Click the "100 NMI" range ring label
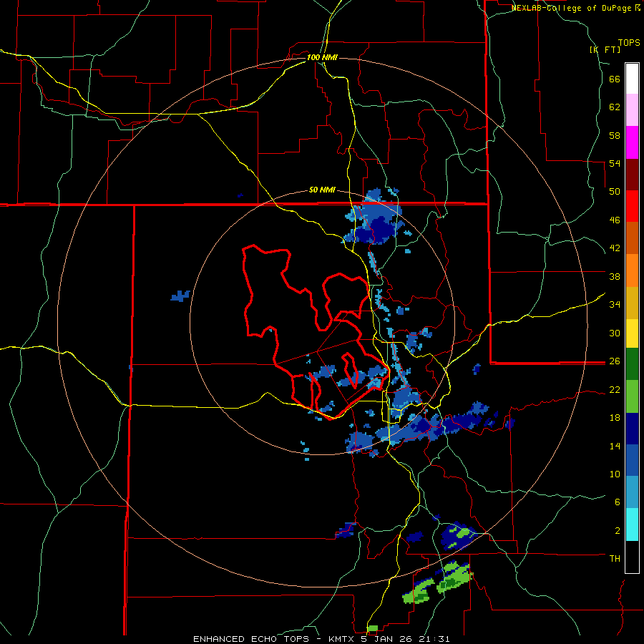The height and width of the screenshot is (644, 644). pos(322,57)
